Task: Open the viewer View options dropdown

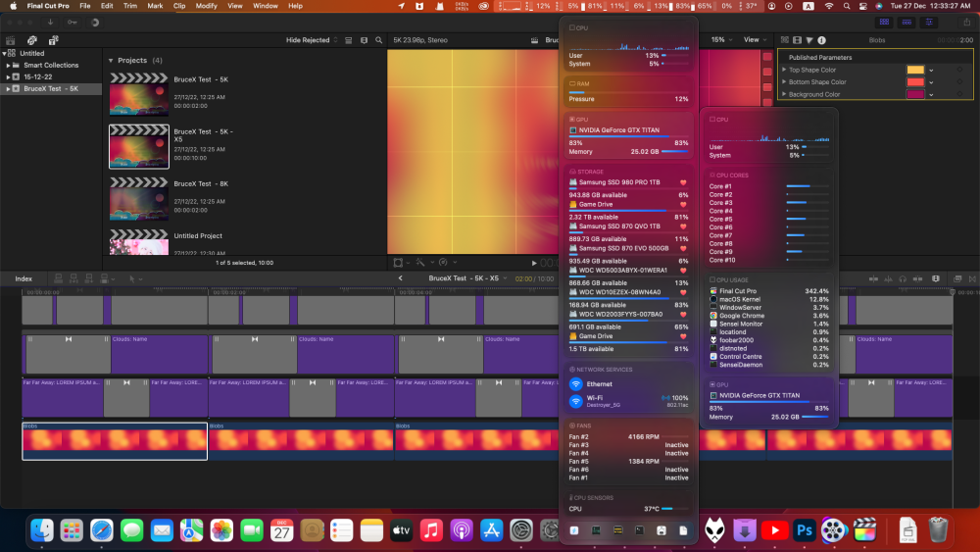Action: 755,40
